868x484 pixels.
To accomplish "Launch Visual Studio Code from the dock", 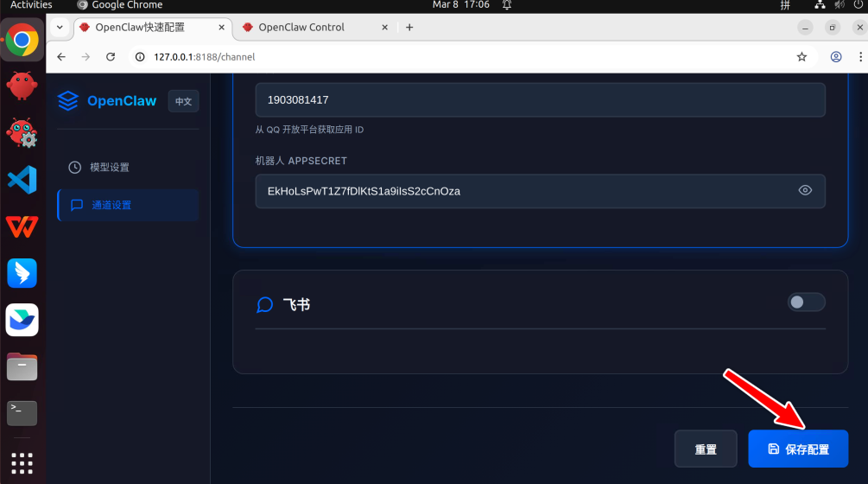I will pos(22,179).
